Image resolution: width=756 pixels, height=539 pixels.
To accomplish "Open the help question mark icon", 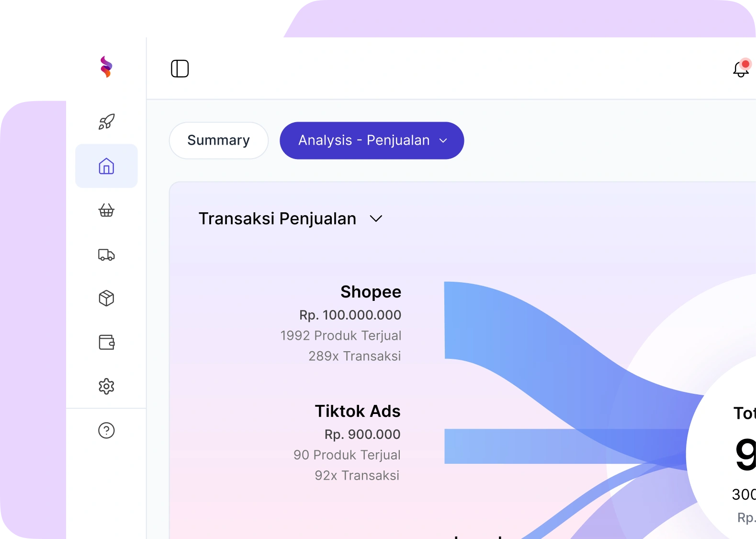I will 106,430.
